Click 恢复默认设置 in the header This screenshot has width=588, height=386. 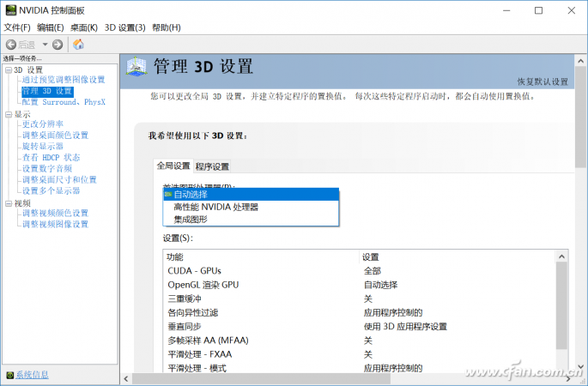click(x=543, y=81)
